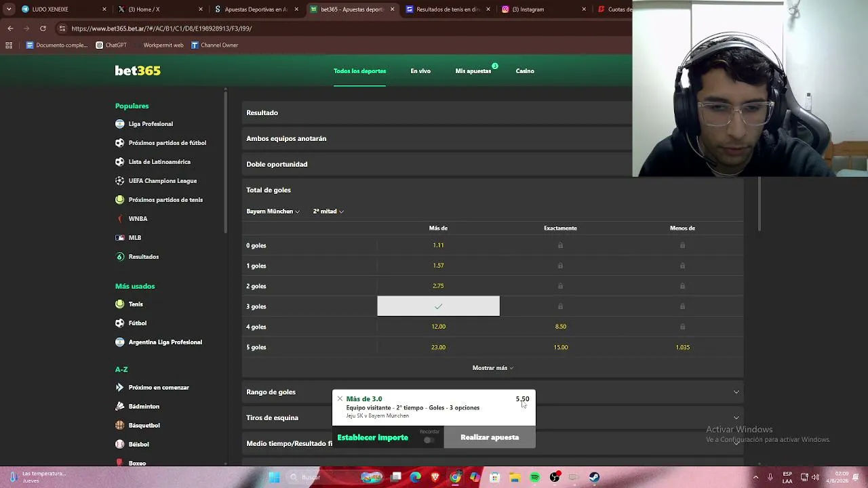Click the Próximos partidos de tenis icon
This screenshot has height=488, width=868.
(x=120, y=200)
